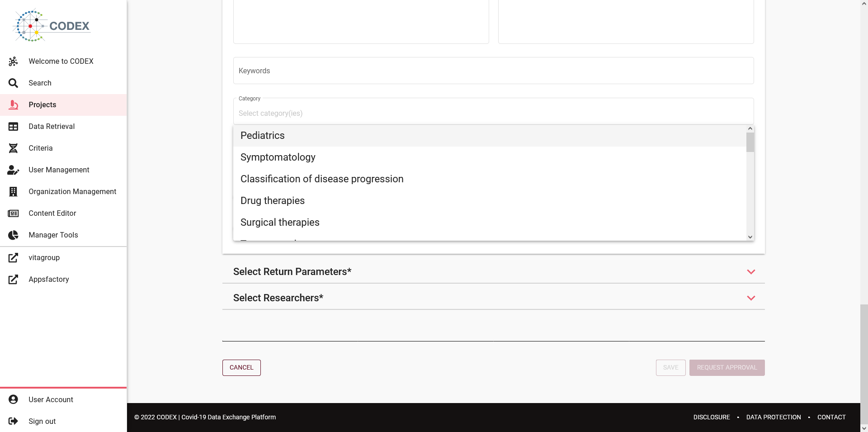Viewport: 868px width, 432px height.
Task: Open the DISCLOSURE footer link
Action: [x=712, y=417]
